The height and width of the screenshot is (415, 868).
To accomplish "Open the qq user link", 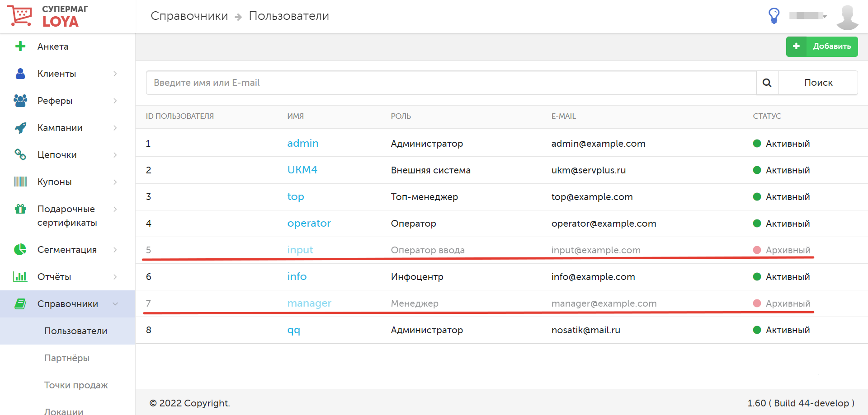I will [x=294, y=330].
